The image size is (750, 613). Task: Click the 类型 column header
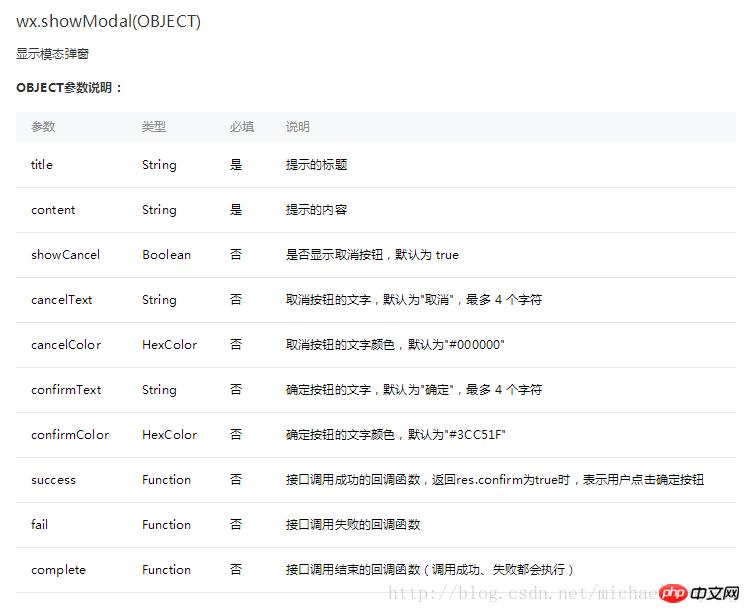153,127
